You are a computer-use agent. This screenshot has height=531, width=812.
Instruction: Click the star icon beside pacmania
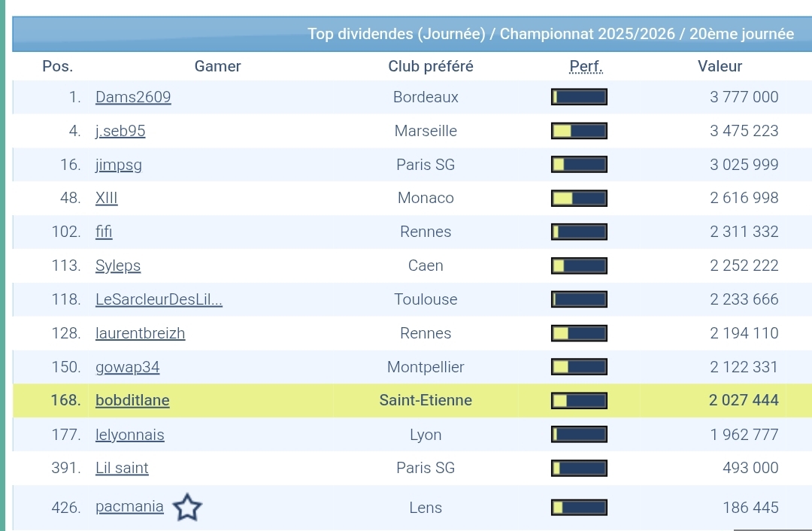tap(188, 508)
